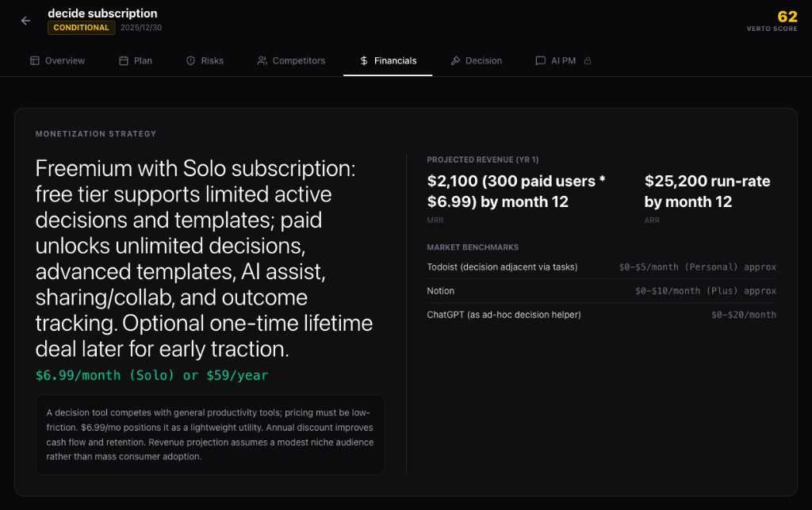Click the 'decide subscription' project title
Screen dimensions: 812x510
[102, 13]
